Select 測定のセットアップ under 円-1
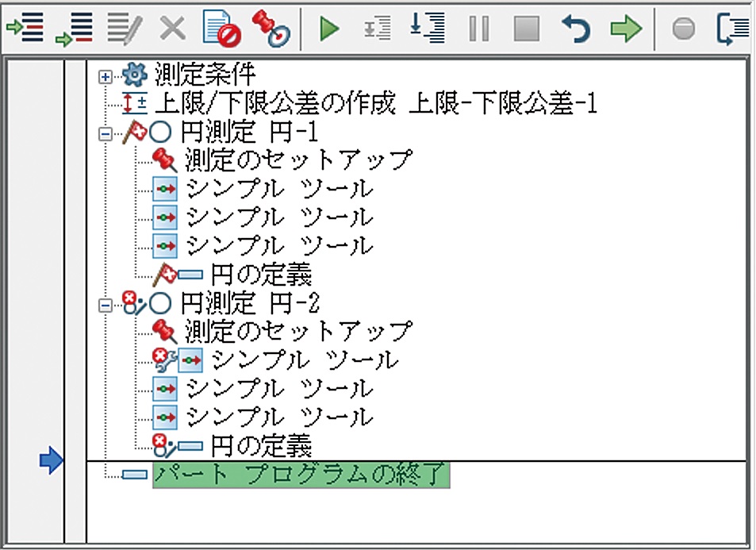 tap(298, 160)
